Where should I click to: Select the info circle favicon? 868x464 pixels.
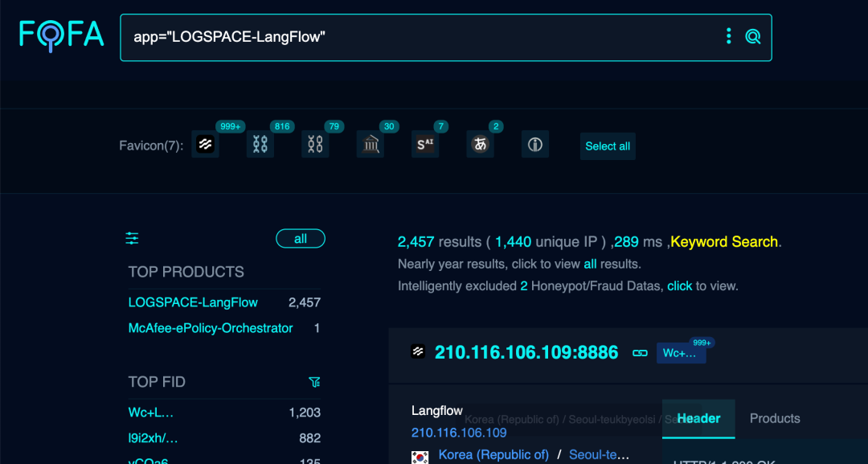(x=534, y=145)
